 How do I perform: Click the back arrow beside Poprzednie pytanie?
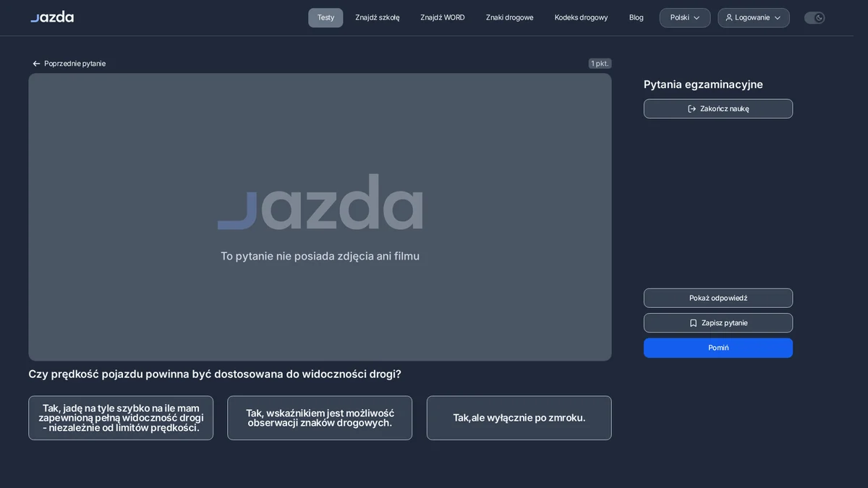click(x=36, y=64)
